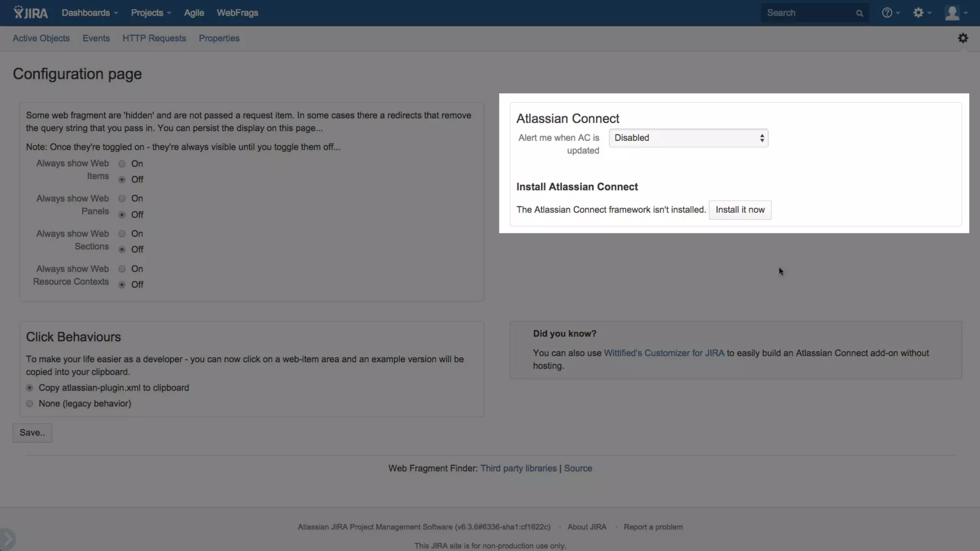980x551 pixels.
Task: Click the configuration gear icon below header
Action: [x=963, y=38]
